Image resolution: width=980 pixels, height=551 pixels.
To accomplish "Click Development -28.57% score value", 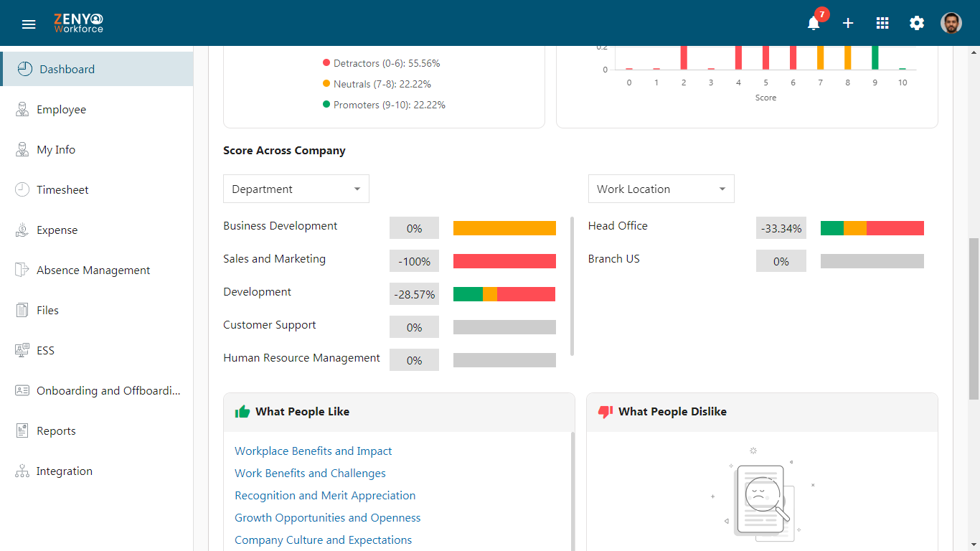I will coord(414,294).
